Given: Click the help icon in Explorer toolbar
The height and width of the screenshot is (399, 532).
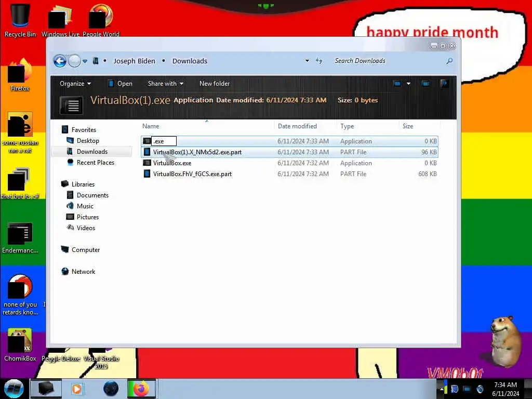Looking at the screenshot, I should [x=444, y=84].
